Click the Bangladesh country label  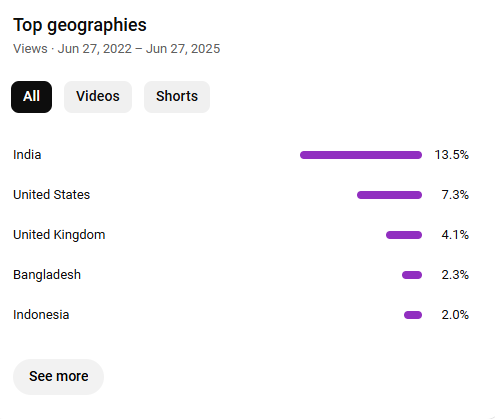tap(47, 275)
